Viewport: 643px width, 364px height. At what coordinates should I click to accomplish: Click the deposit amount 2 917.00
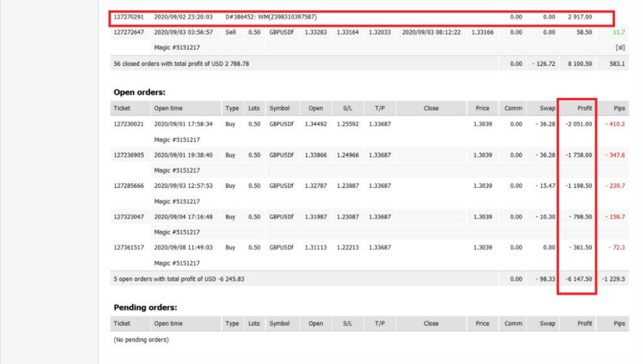pyautogui.click(x=580, y=17)
